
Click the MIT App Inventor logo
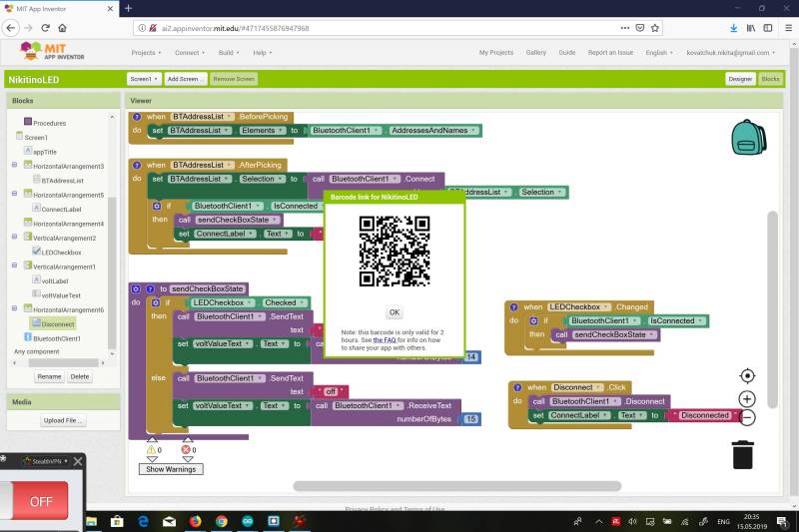[52, 52]
